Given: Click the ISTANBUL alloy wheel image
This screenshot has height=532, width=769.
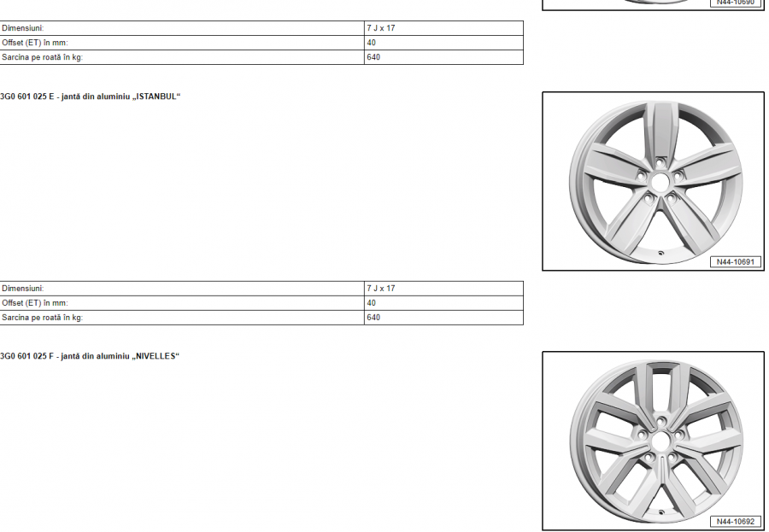Looking at the screenshot, I should pyautogui.click(x=654, y=179).
